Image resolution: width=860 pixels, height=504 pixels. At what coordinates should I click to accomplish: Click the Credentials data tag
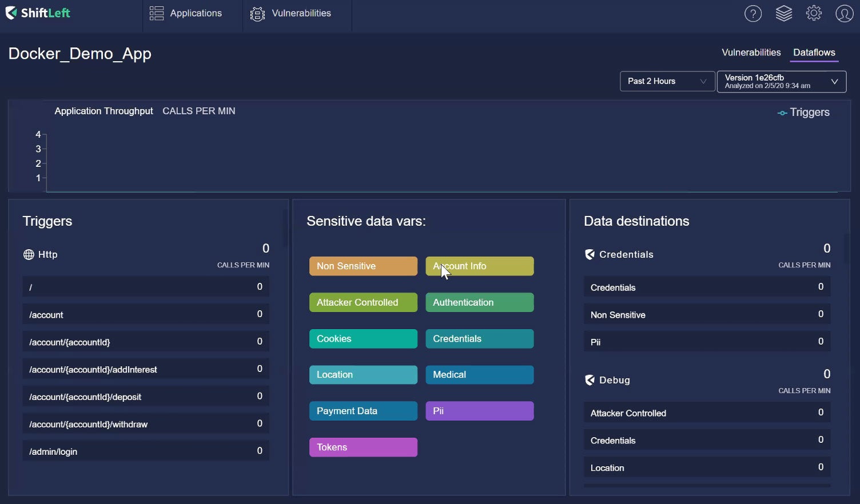pyautogui.click(x=480, y=339)
